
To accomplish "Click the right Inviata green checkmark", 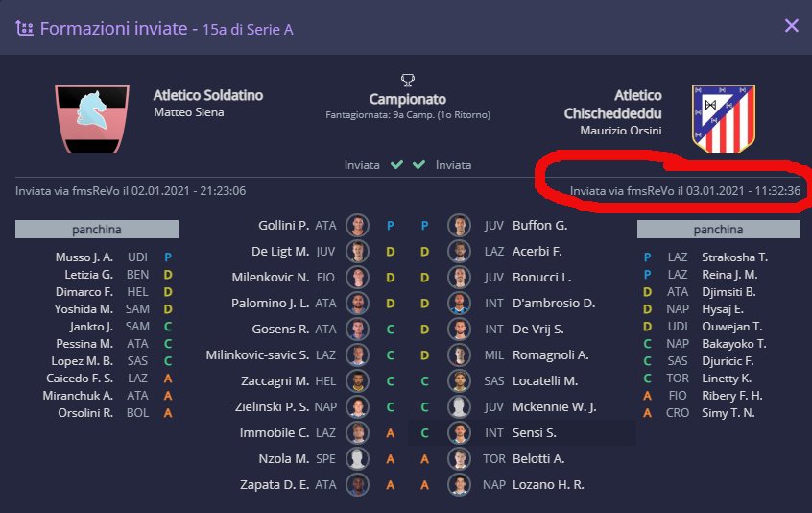I will click(x=419, y=165).
